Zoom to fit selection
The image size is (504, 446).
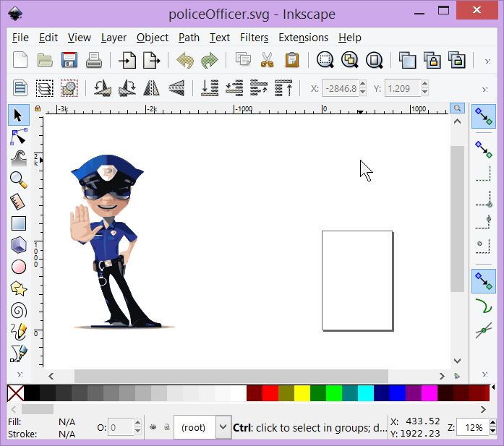coord(325,60)
